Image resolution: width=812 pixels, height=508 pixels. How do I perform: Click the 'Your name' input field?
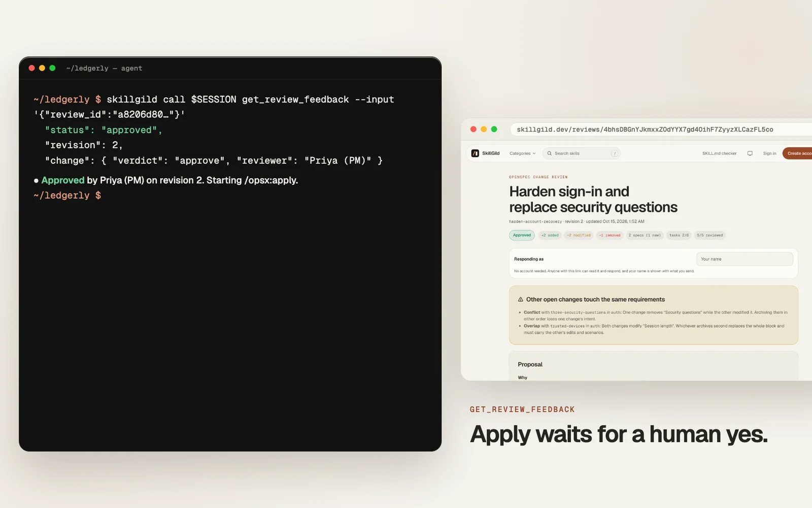[745, 259]
